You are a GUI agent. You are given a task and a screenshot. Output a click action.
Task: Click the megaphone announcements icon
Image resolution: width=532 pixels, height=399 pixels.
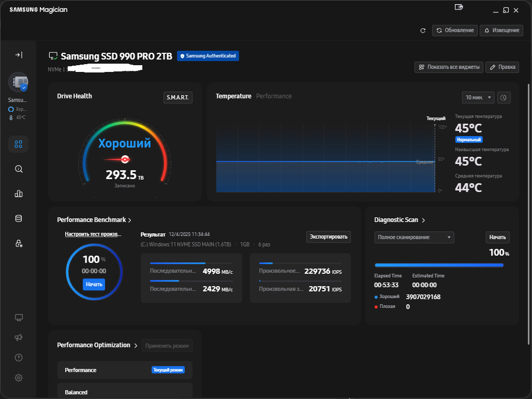tap(19, 337)
